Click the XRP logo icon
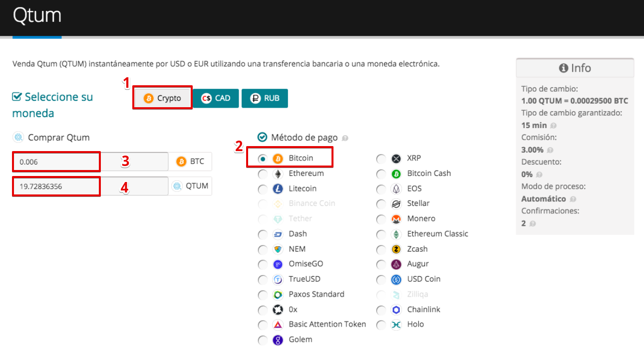Image resolution: width=644 pixels, height=351 pixels. pyautogui.click(x=396, y=159)
